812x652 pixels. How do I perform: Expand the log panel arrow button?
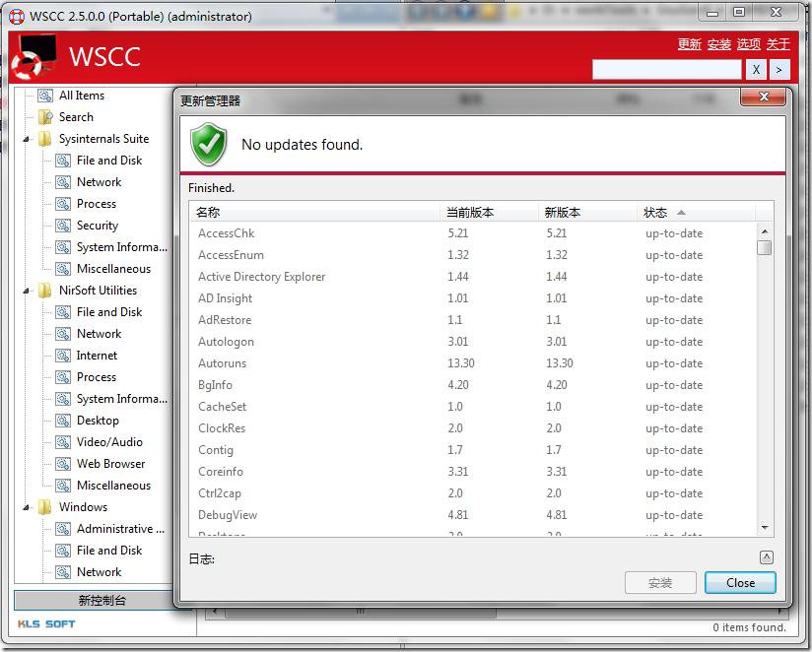tap(767, 557)
